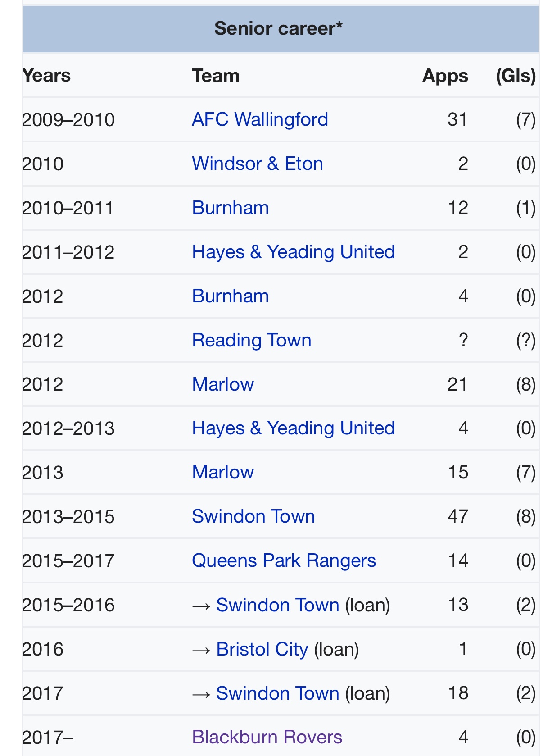
Task: Click the Windsor & Eton link
Action: point(257,164)
